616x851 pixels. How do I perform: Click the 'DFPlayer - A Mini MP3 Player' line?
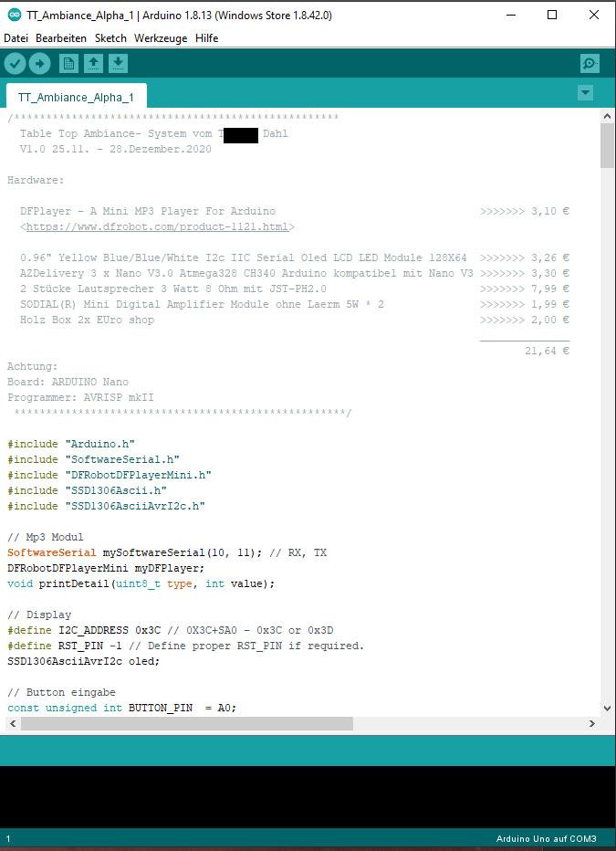click(148, 211)
